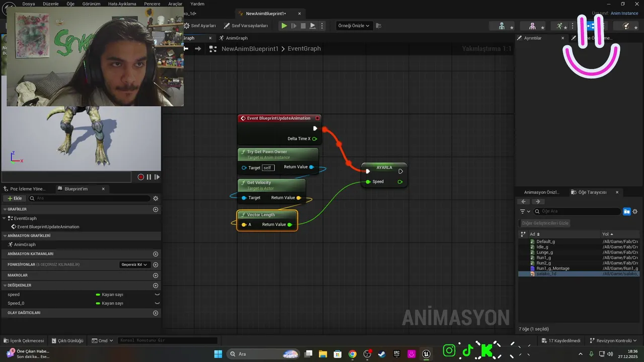Add a new graph with GRAFİKLER plus
This screenshot has width=644, height=362.
pyautogui.click(x=155, y=209)
